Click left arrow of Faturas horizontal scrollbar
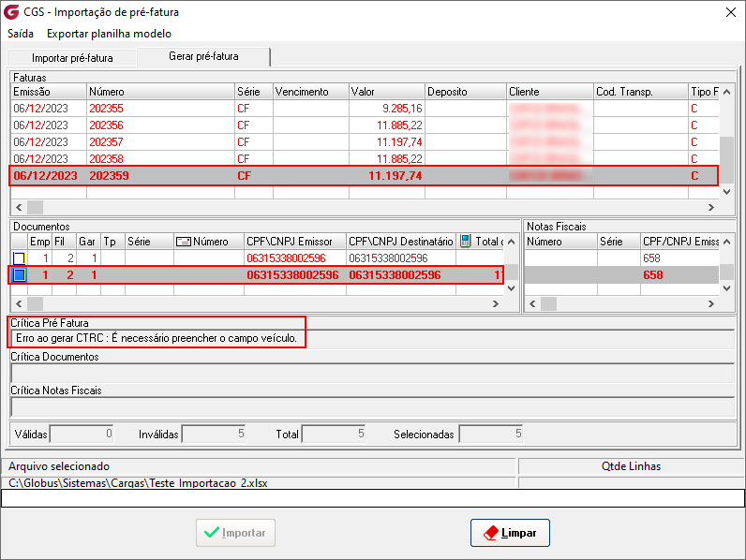The width and height of the screenshot is (746, 560). click(x=19, y=207)
